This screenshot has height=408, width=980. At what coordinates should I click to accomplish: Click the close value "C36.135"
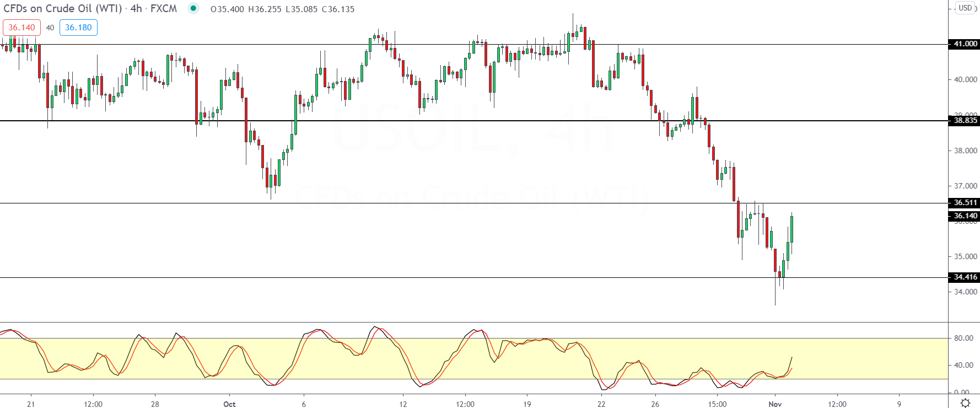338,9
